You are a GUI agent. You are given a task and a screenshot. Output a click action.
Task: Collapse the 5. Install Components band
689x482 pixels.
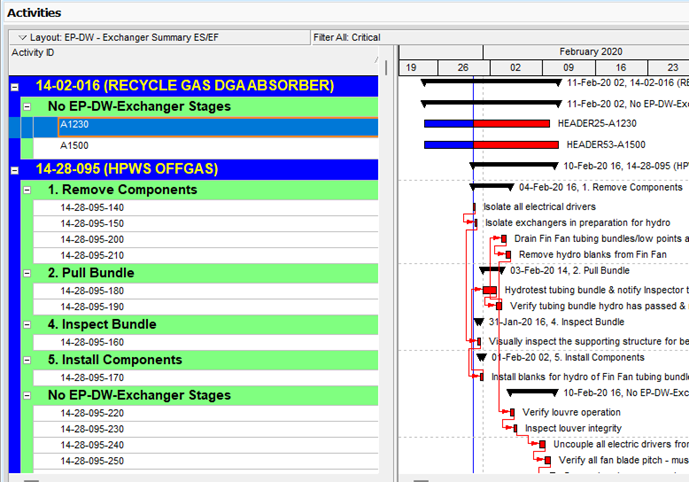tap(27, 359)
